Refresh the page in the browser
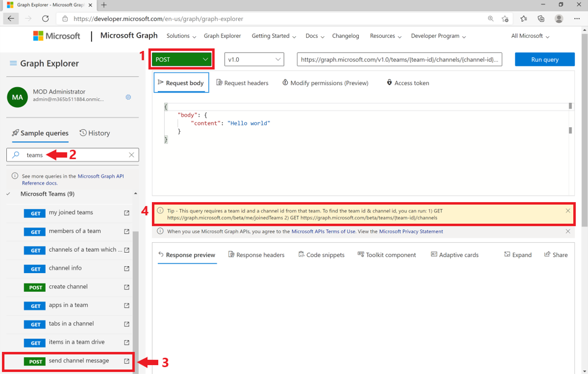The width and height of the screenshot is (588, 374). [46, 18]
